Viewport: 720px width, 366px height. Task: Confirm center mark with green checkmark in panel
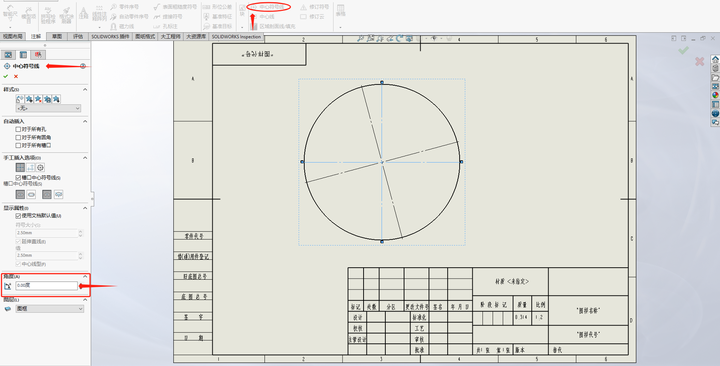(6, 76)
